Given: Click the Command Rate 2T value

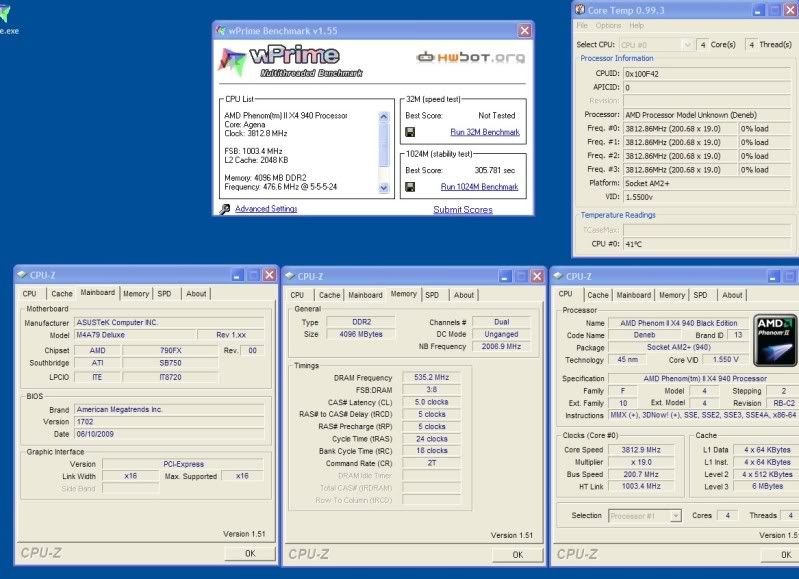Looking at the screenshot, I should tap(431, 463).
